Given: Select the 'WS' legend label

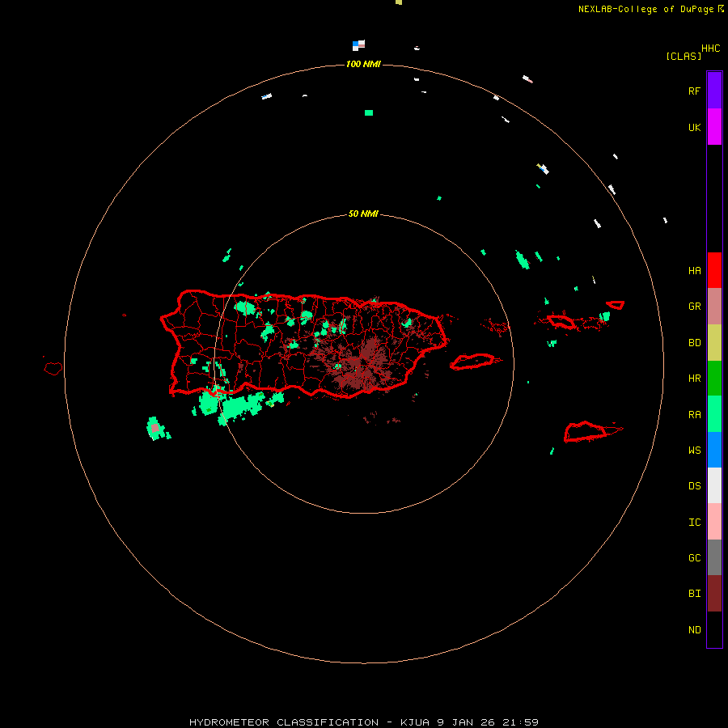Looking at the screenshot, I should [x=694, y=450].
